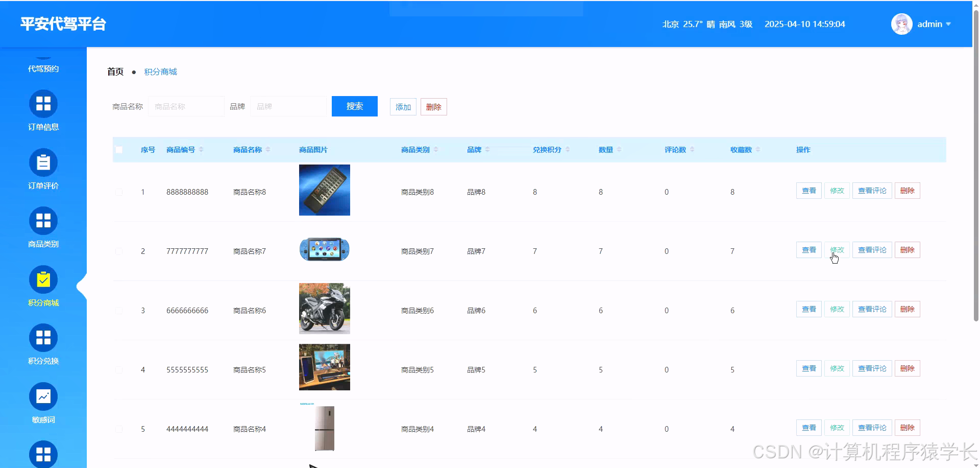980x468 pixels.
Task: Focus the 品牌 search field
Action: pos(288,106)
